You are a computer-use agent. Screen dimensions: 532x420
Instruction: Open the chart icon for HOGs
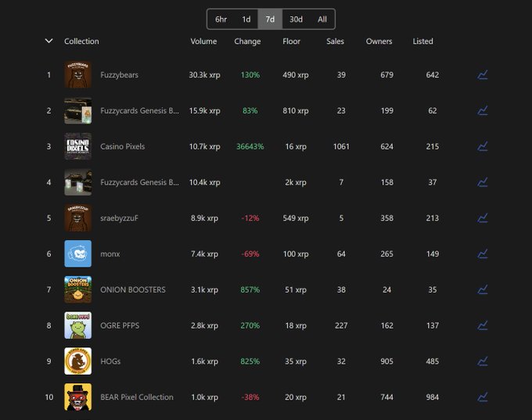[x=483, y=361]
